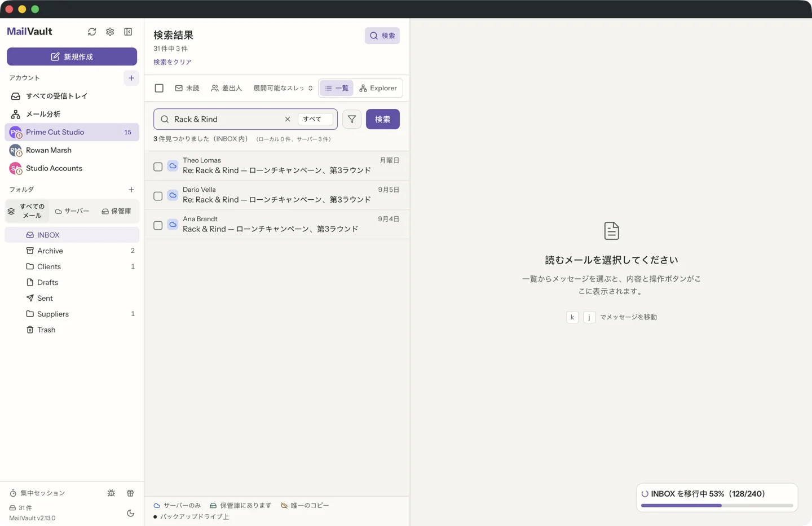Toggle the select-all checkbox

pyautogui.click(x=159, y=88)
